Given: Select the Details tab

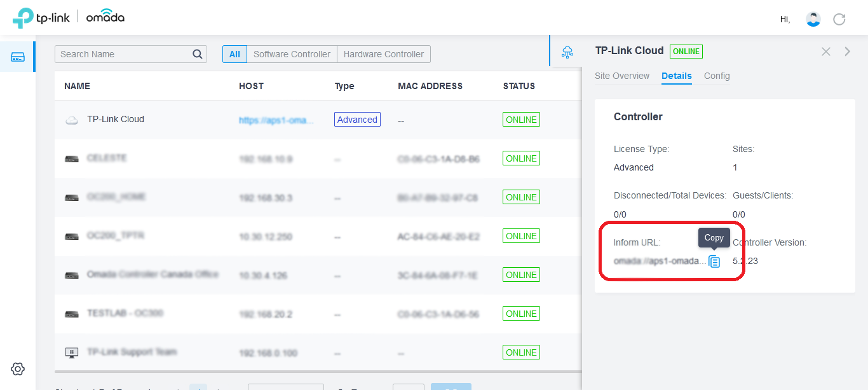Looking at the screenshot, I should tap(677, 76).
